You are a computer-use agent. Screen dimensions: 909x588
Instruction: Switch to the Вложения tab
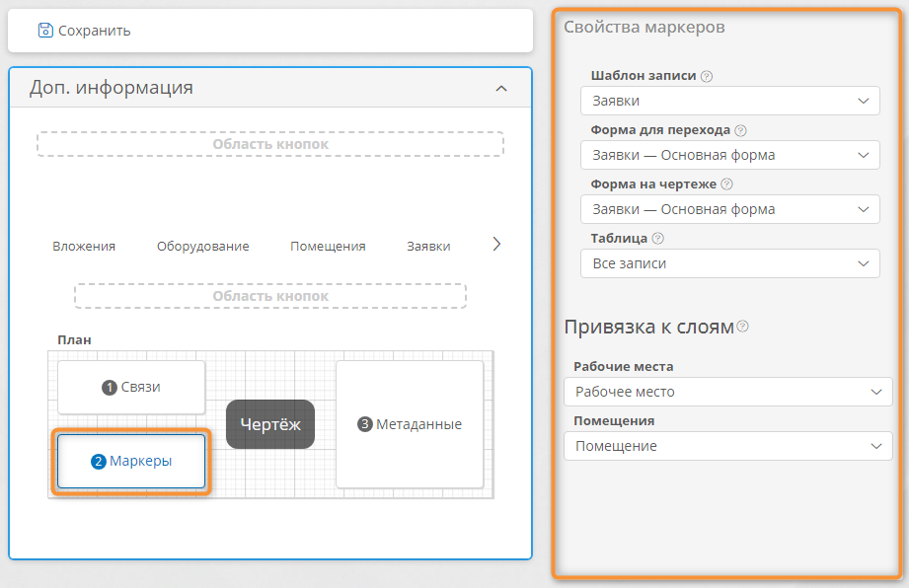point(84,247)
